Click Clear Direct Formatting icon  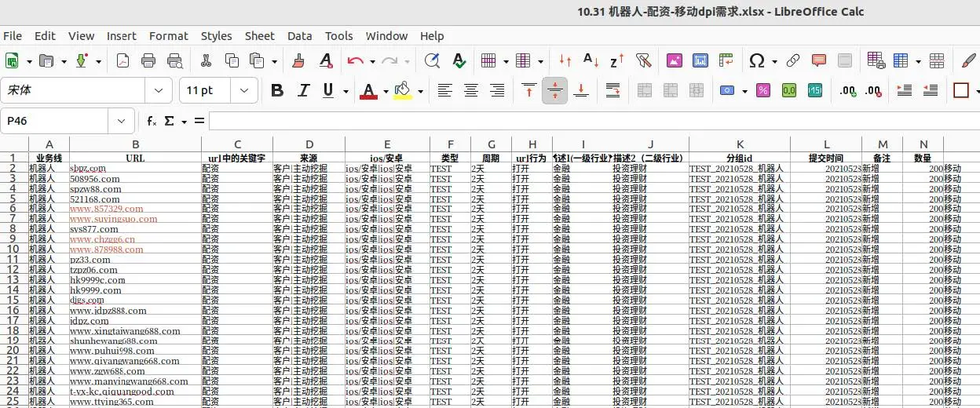325,60
